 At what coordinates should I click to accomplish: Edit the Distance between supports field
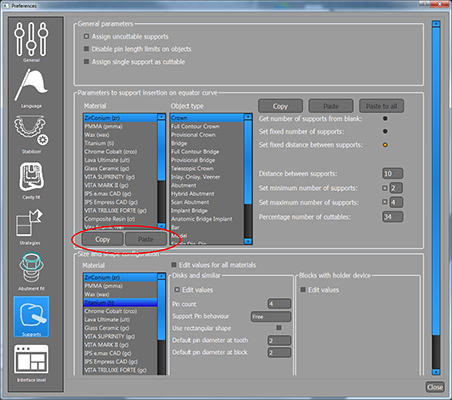[x=392, y=174]
